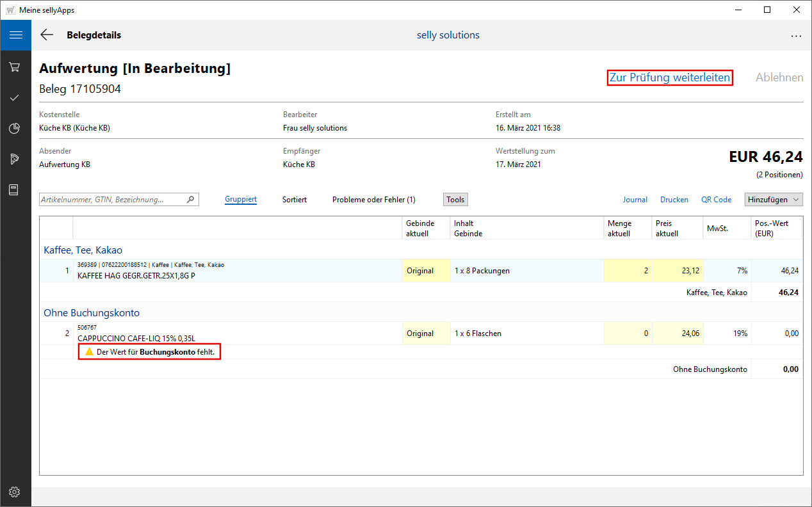Viewport: 812px width, 507px height.
Task: Click the pizza slice sidebar icon
Action: tap(15, 159)
